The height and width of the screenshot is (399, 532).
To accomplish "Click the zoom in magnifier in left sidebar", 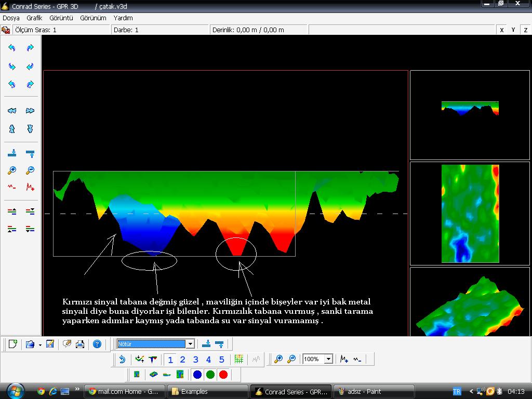I will 12,170.
